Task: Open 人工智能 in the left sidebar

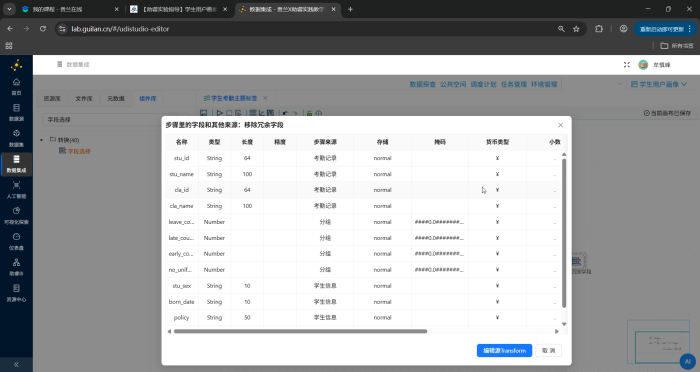Action: (16, 190)
